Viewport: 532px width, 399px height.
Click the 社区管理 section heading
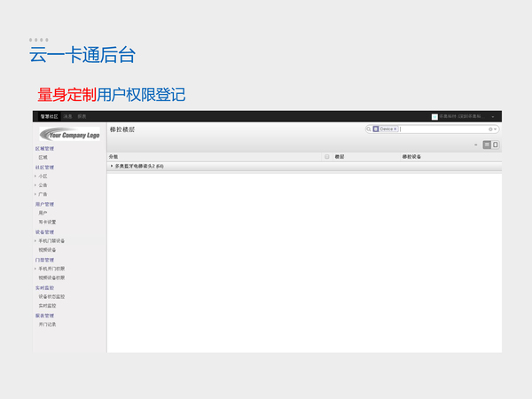point(45,168)
